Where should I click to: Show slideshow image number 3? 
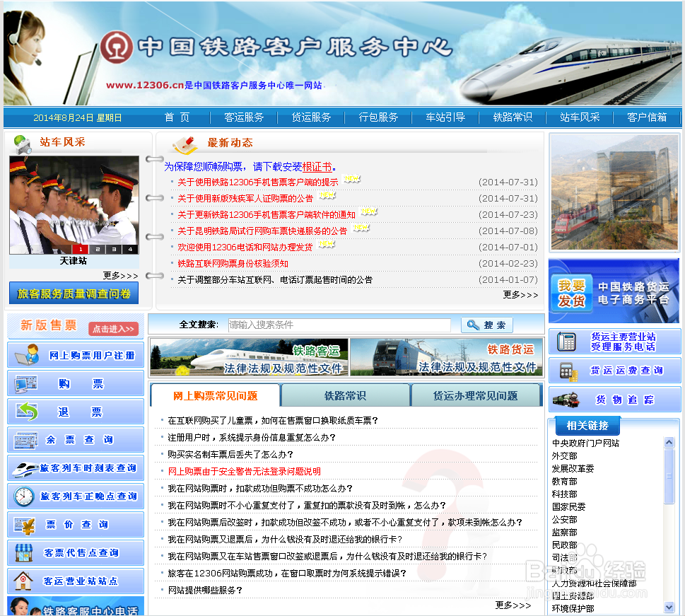114,249
